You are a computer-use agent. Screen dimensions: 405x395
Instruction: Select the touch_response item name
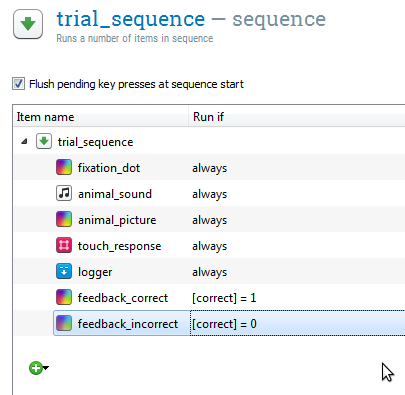tap(119, 246)
